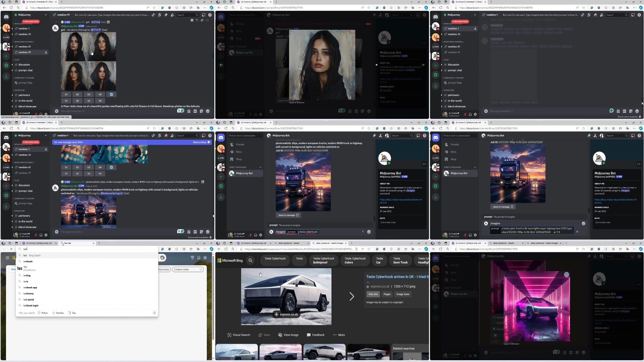The width and height of the screenshot is (644, 362).
Task: Toggle deafen headphones in the newbies-91 window
Action: (x=41, y=114)
